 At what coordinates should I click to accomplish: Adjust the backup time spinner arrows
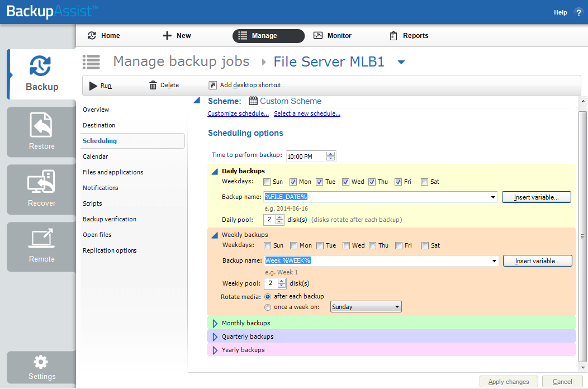pos(330,156)
